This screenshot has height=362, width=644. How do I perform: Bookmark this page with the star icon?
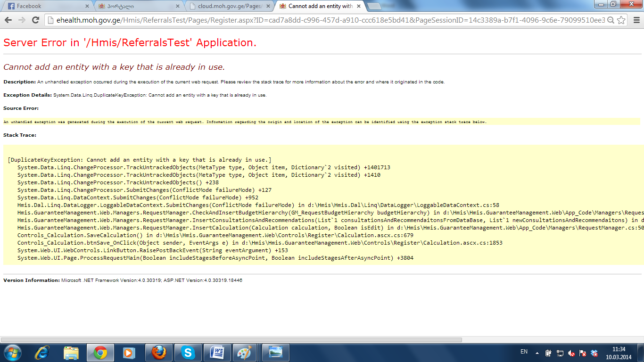pos(621,20)
